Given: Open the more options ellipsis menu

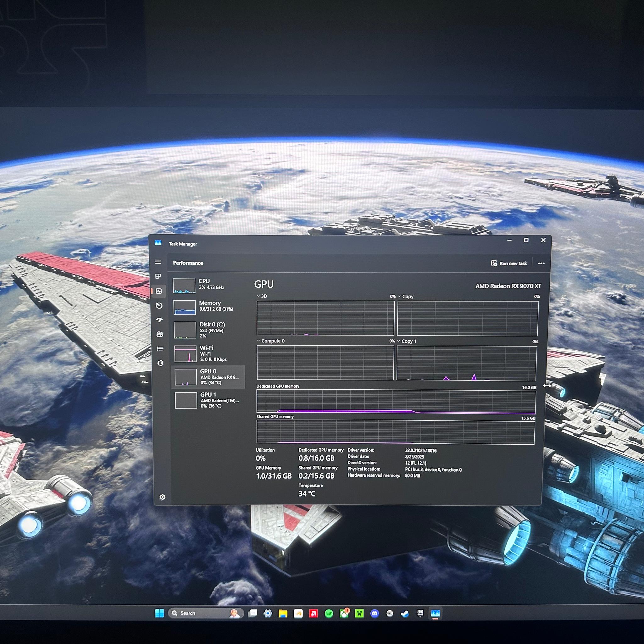Looking at the screenshot, I should tap(541, 263).
